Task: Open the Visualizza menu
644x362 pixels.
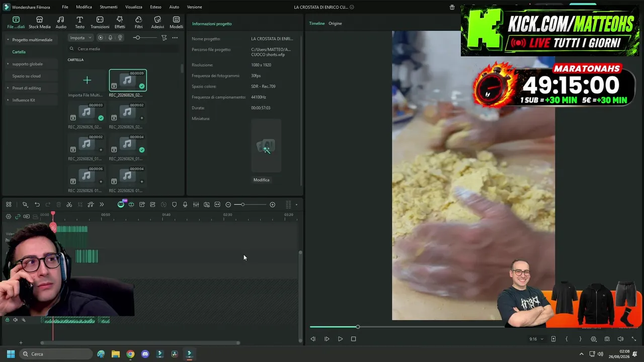Action: [x=134, y=7]
